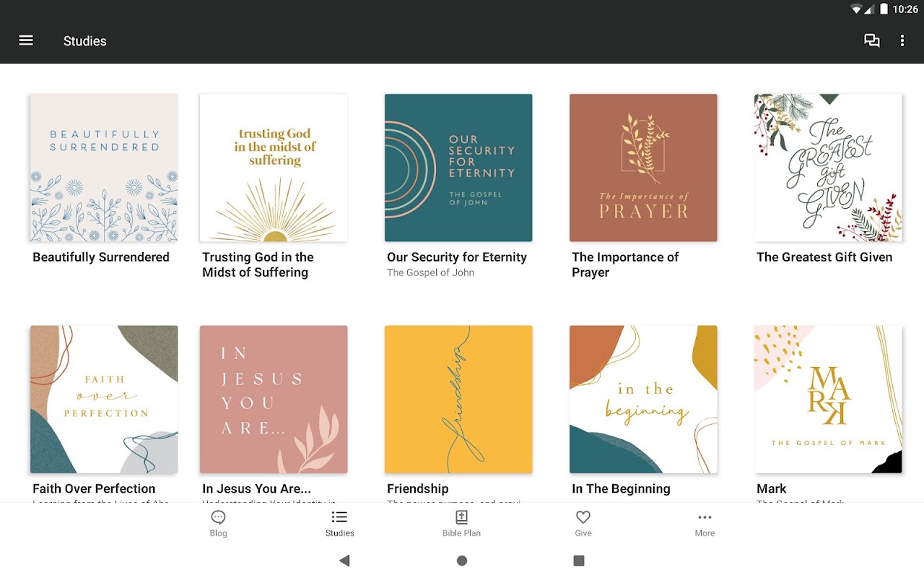This screenshot has height=578, width=924.
Task: Expand the More options tab
Action: click(x=705, y=524)
